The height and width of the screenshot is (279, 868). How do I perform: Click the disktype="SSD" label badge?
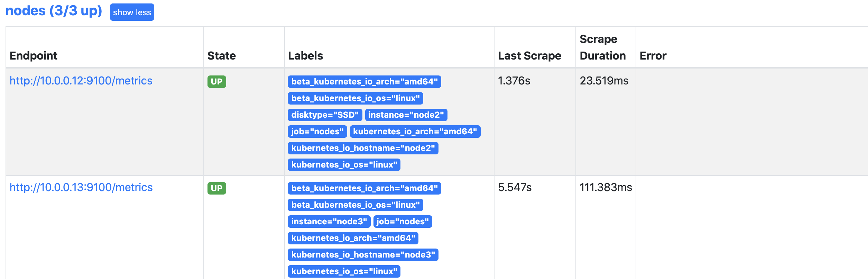coord(324,115)
